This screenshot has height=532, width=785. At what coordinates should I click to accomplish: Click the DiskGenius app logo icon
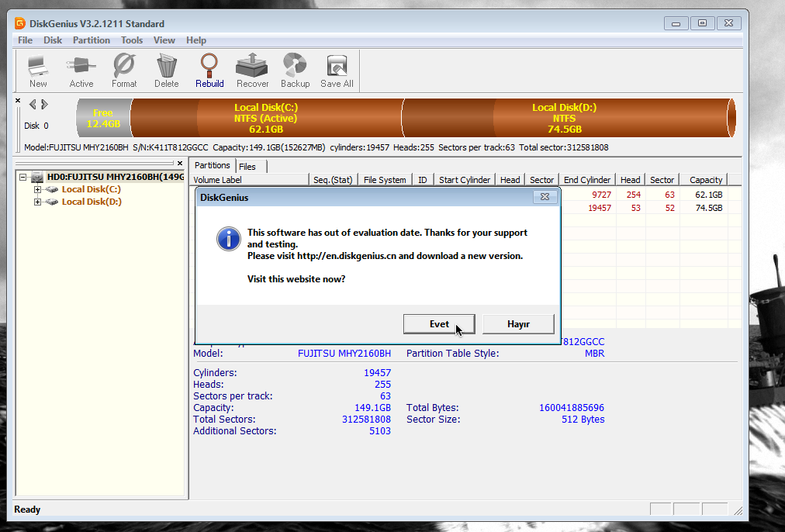pos(20,23)
